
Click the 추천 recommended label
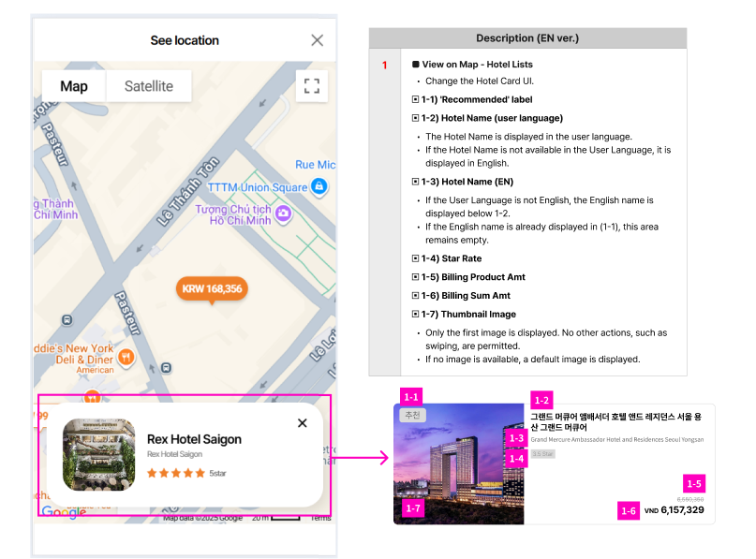click(413, 415)
